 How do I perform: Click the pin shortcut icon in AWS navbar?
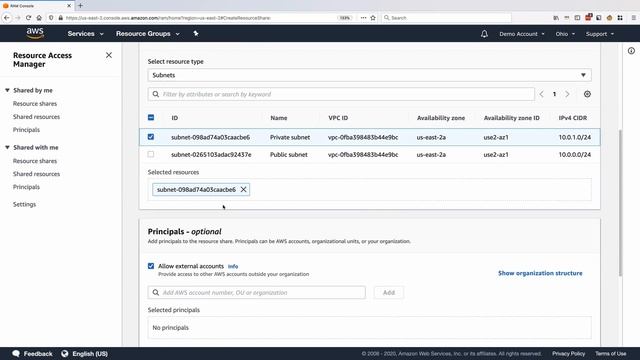coord(196,33)
